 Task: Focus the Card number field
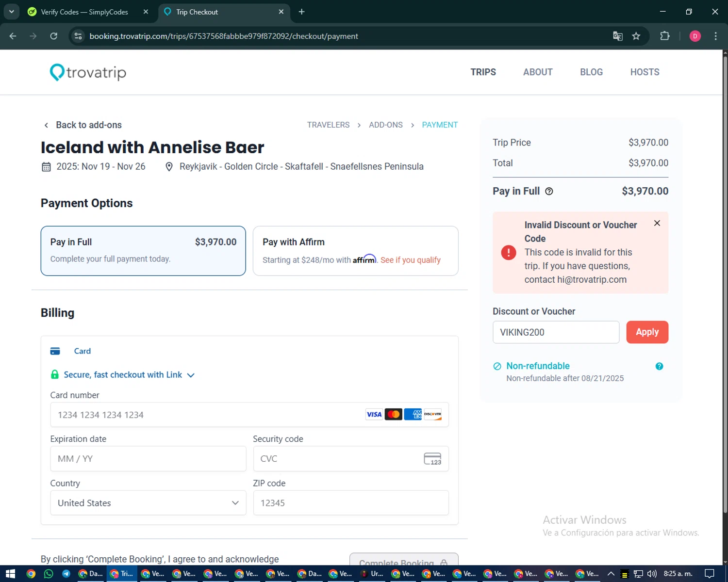[249, 415]
